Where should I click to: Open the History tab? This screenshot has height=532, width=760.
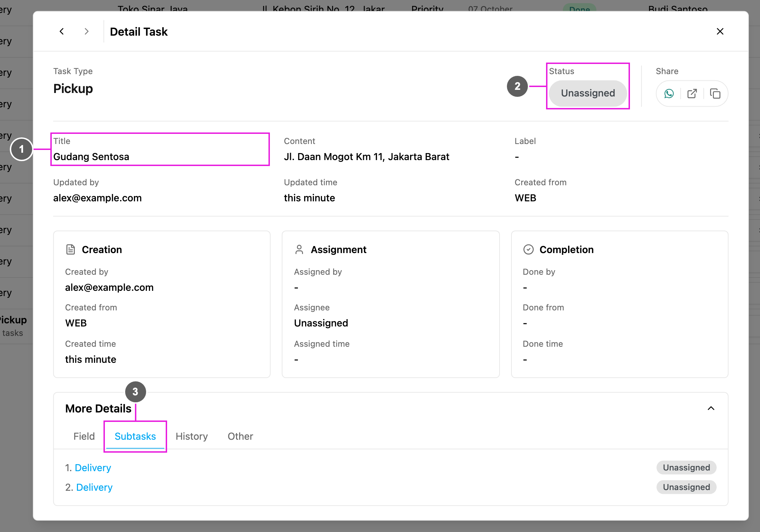pyautogui.click(x=192, y=436)
